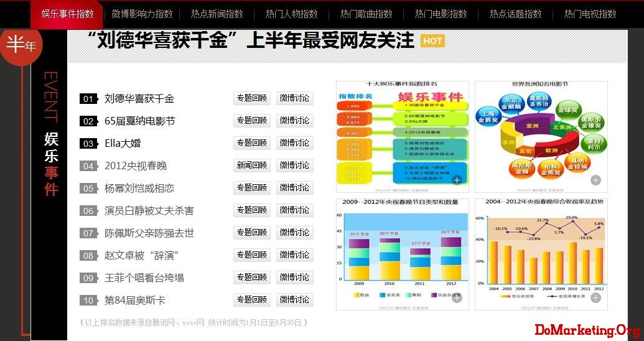This screenshot has height=341, width=644.
Task: Click the 65届戛纳电影节 list entry
Action: tap(139, 121)
